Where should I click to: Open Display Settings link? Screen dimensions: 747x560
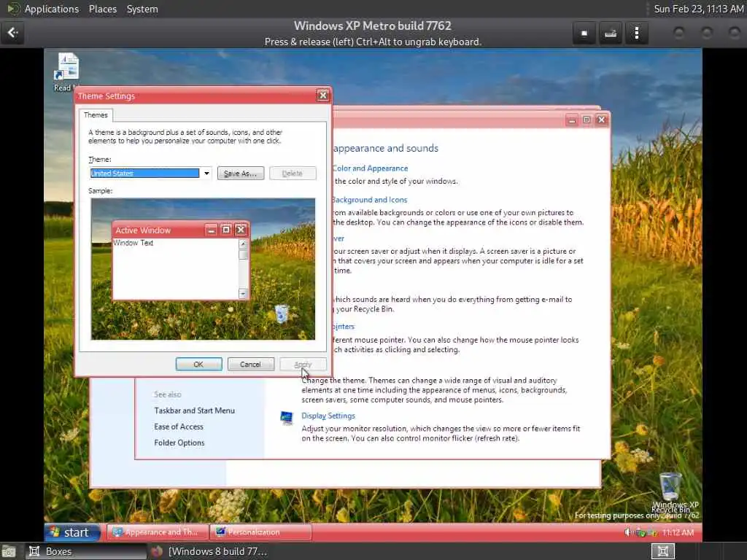(328, 416)
